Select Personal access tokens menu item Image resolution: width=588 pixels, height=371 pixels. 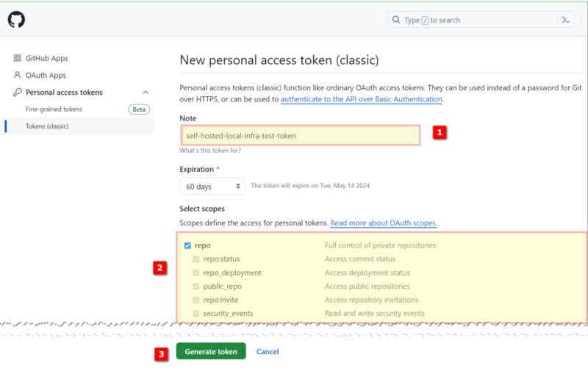(x=64, y=92)
